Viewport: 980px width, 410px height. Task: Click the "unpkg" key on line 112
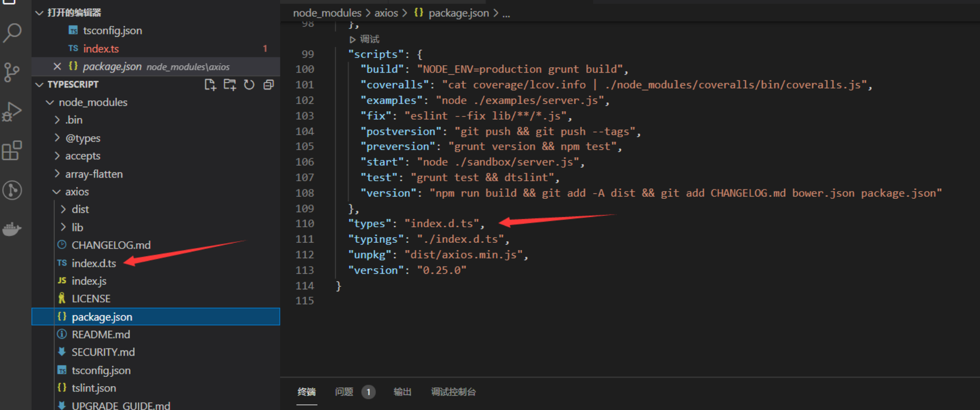[x=370, y=255]
